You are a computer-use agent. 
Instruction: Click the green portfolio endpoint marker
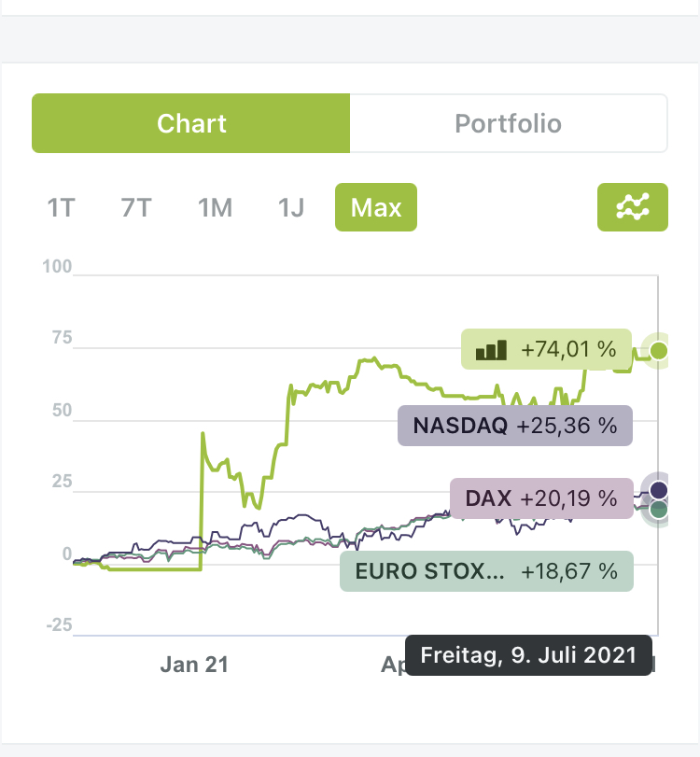(659, 351)
